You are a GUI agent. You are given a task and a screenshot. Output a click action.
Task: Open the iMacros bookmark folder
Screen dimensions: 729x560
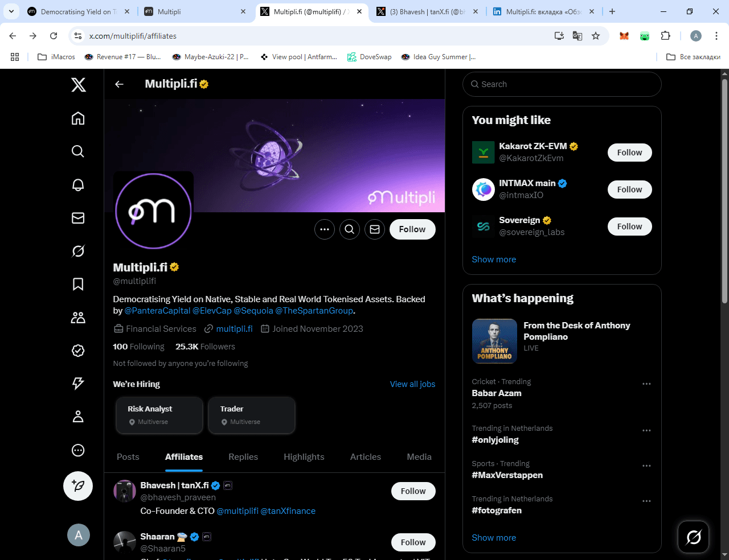tap(56, 57)
